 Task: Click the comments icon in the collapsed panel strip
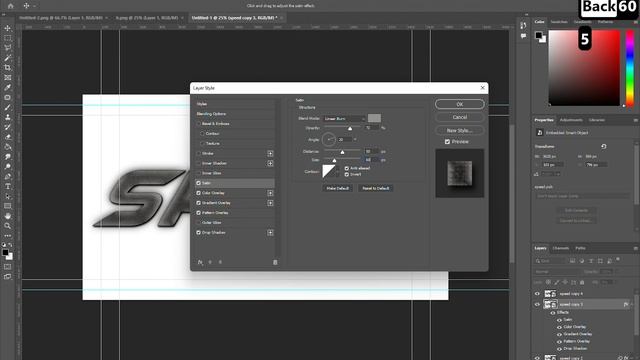pos(523,36)
